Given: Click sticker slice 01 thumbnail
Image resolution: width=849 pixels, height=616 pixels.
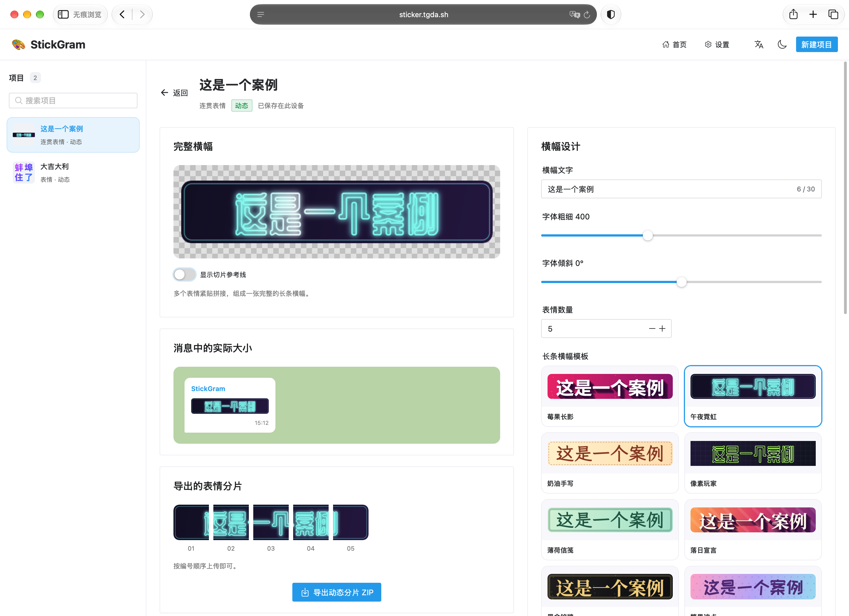Looking at the screenshot, I should 191,522.
